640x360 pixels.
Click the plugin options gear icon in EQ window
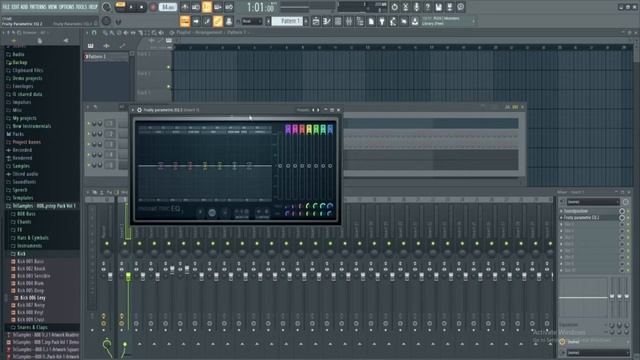coord(139,110)
